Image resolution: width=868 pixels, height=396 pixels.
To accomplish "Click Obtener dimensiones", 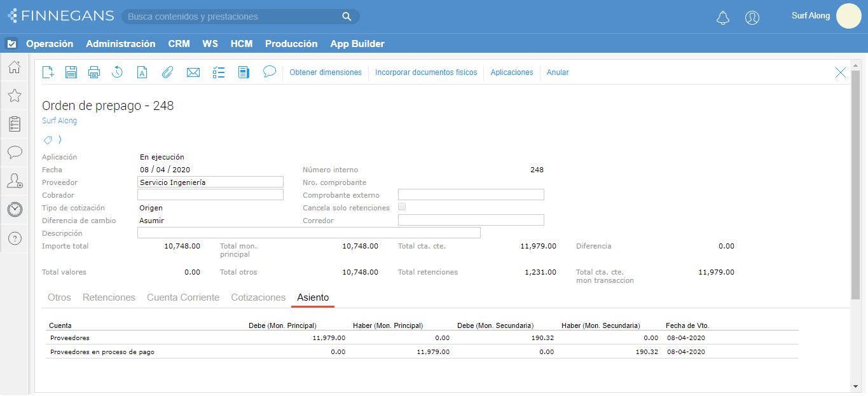I will point(325,72).
